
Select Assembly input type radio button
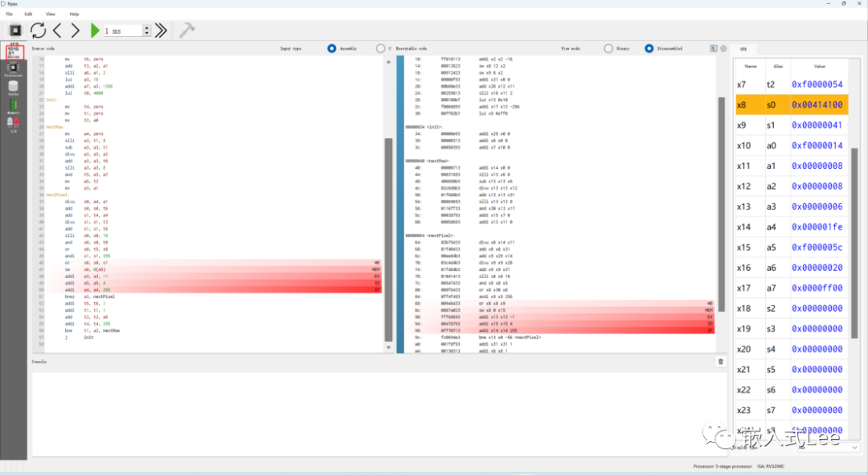point(332,49)
